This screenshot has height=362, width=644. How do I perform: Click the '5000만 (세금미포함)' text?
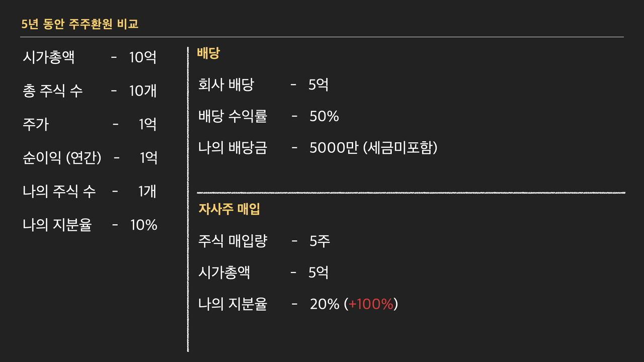373,148
